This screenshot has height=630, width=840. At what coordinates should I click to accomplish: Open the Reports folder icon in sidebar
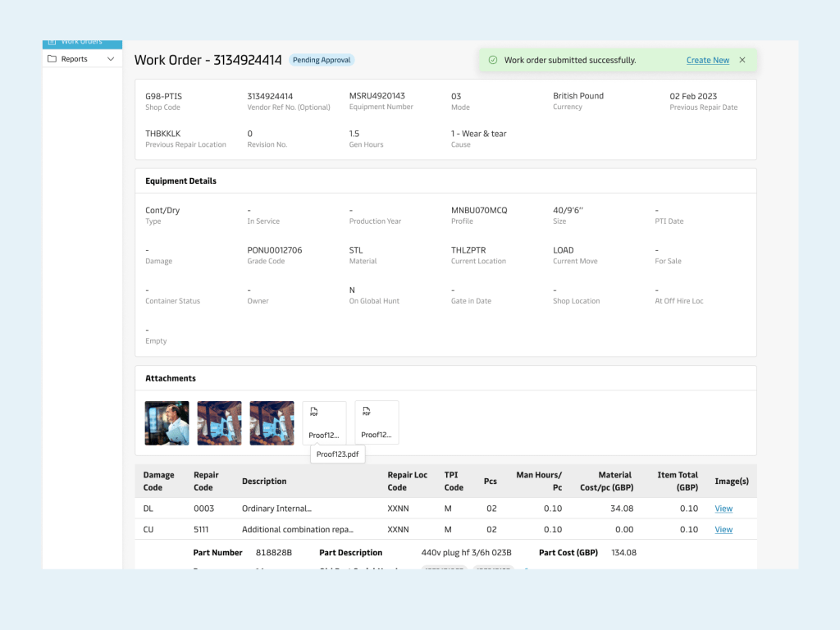[52, 59]
